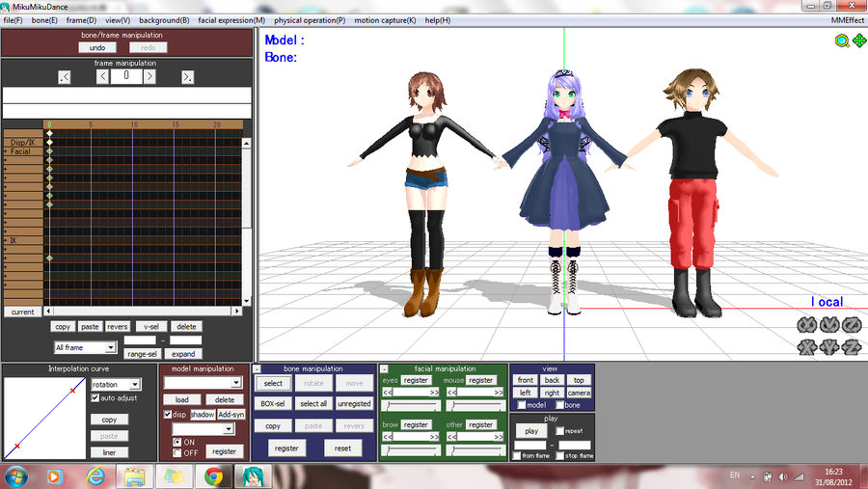
Task: Collapse the bone manipulation panel
Action: point(257,368)
